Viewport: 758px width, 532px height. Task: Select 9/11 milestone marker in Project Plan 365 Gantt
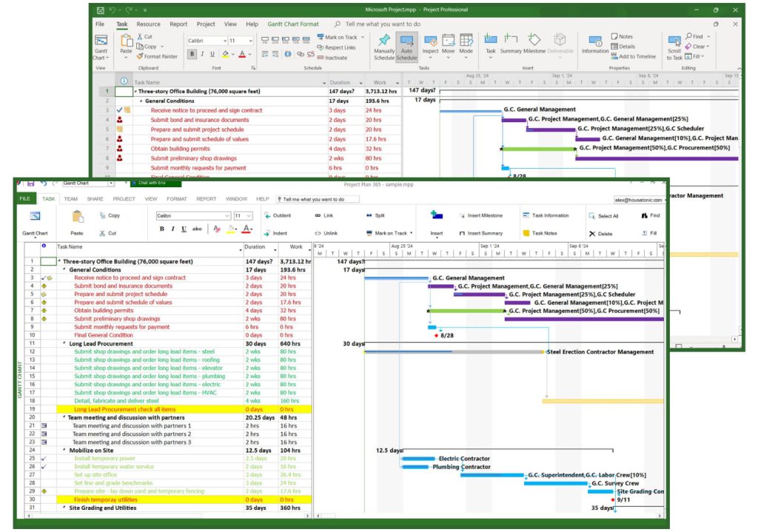point(613,499)
